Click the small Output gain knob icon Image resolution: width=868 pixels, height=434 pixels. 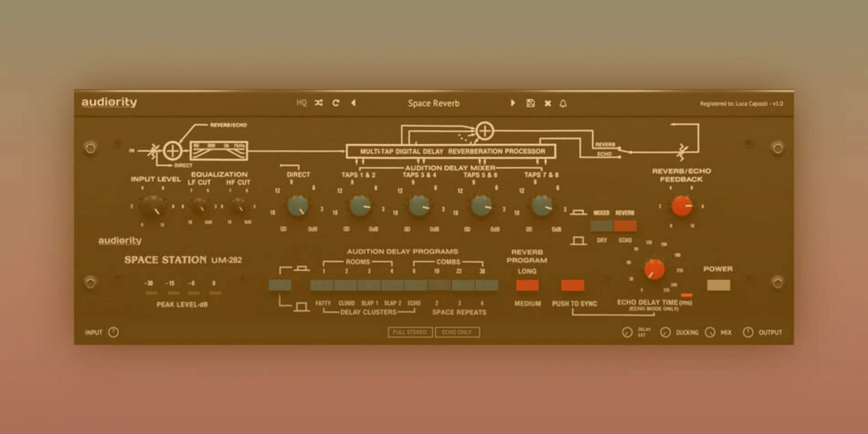(x=748, y=332)
